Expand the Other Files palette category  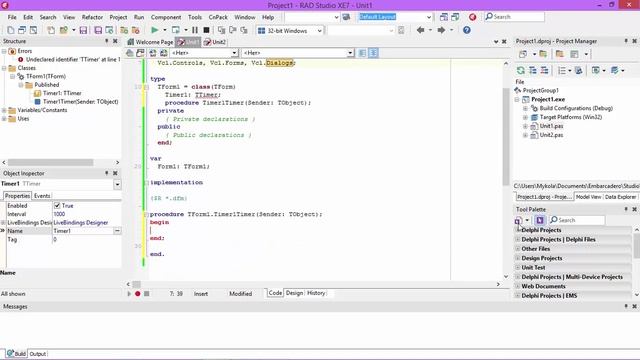pyautogui.click(x=518, y=249)
